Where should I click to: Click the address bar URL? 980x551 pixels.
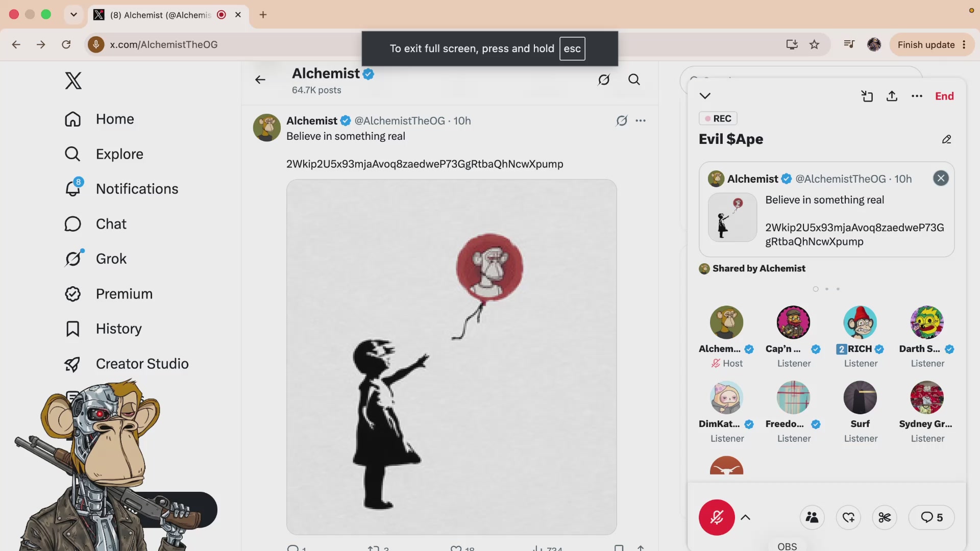164,45
